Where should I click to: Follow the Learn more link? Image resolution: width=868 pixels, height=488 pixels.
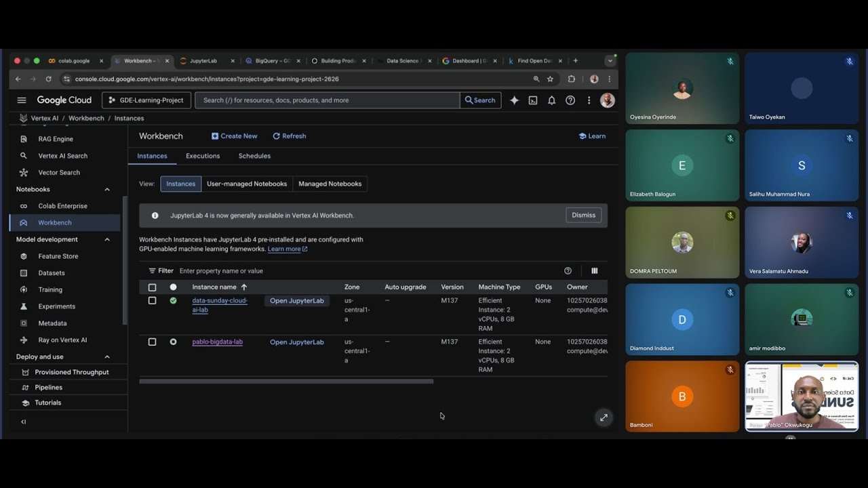click(288, 249)
